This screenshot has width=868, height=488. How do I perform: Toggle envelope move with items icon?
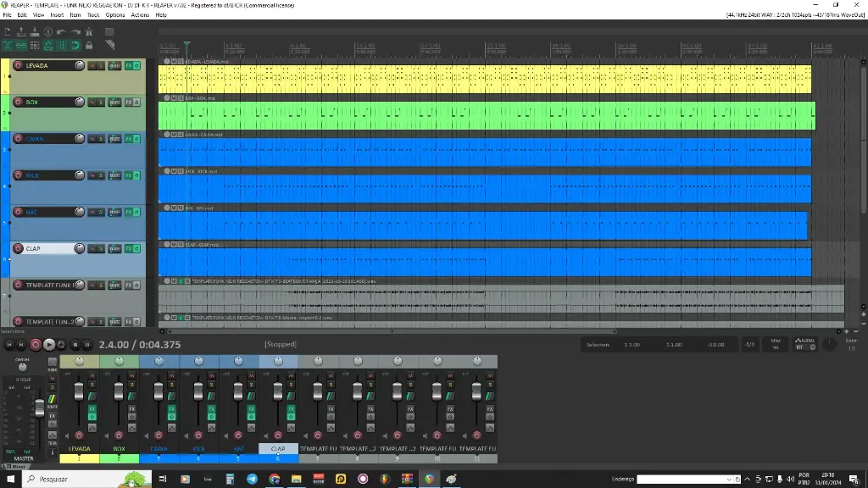click(x=48, y=46)
